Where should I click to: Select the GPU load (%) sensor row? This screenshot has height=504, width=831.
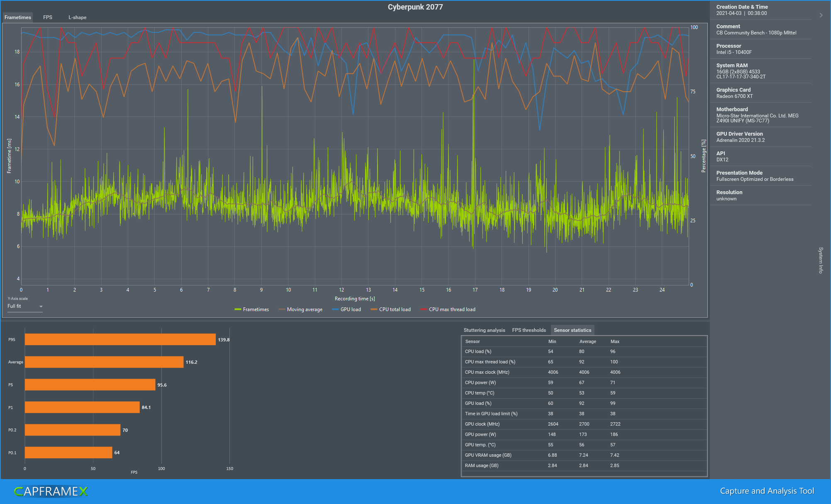click(478, 403)
